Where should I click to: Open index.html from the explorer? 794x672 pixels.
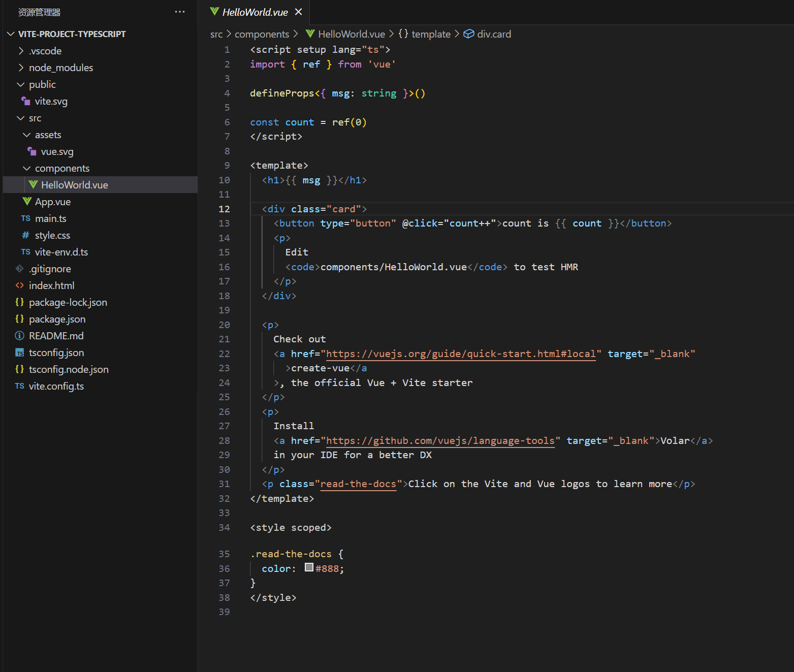point(52,285)
